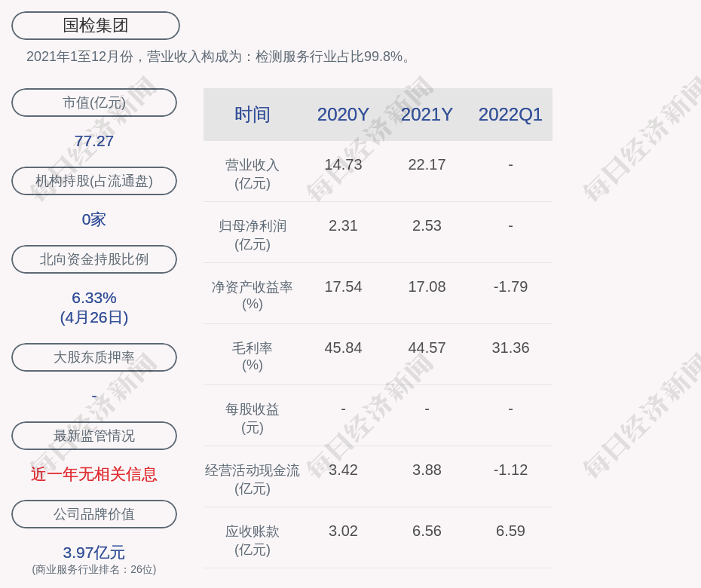Viewport: 701px width, 588px height.
Task: Select the brand value 3.97亿元
Action: [94, 553]
